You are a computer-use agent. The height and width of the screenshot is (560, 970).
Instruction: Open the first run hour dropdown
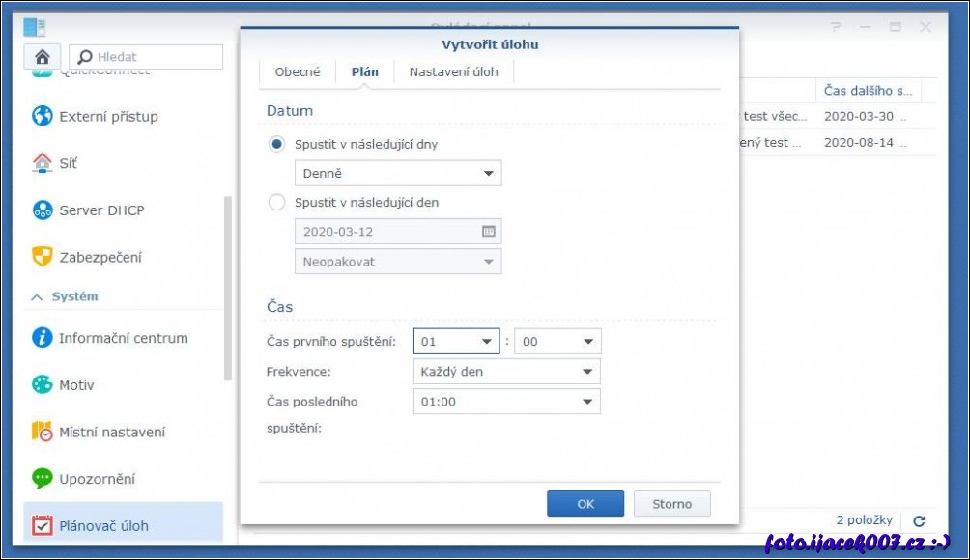[455, 342]
